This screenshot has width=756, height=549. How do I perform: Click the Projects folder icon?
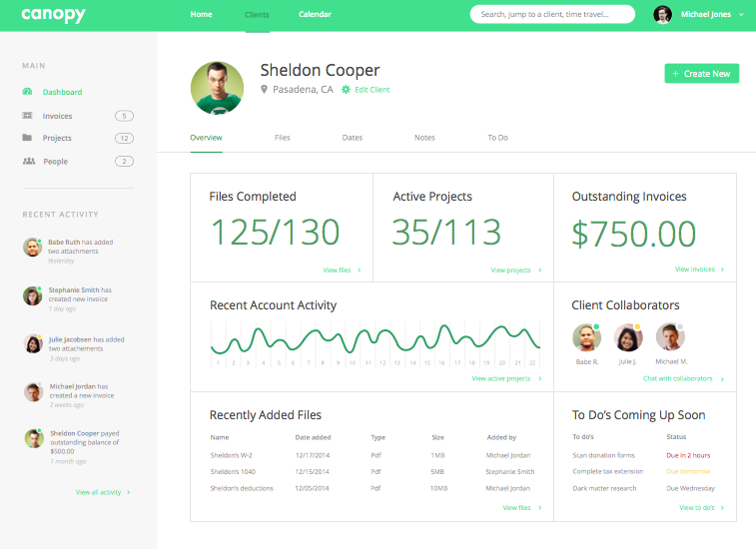[27, 138]
